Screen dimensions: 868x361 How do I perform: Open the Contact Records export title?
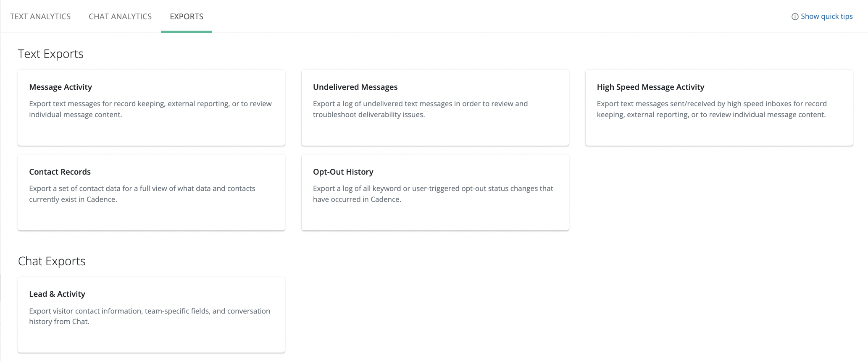click(60, 172)
